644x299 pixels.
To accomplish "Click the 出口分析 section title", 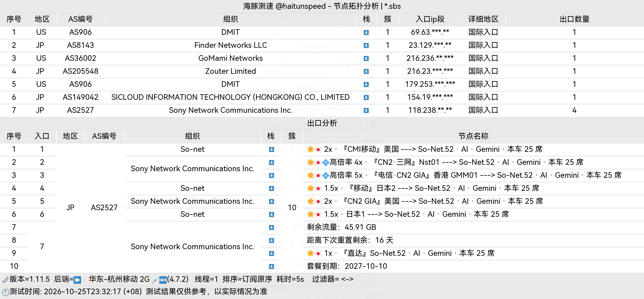I will pyautogui.click(x=322, y=123).
